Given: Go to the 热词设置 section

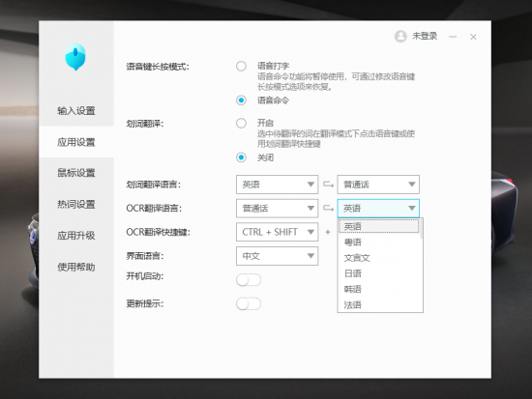Looking at the screenshot, I should (x=76, y=205).
